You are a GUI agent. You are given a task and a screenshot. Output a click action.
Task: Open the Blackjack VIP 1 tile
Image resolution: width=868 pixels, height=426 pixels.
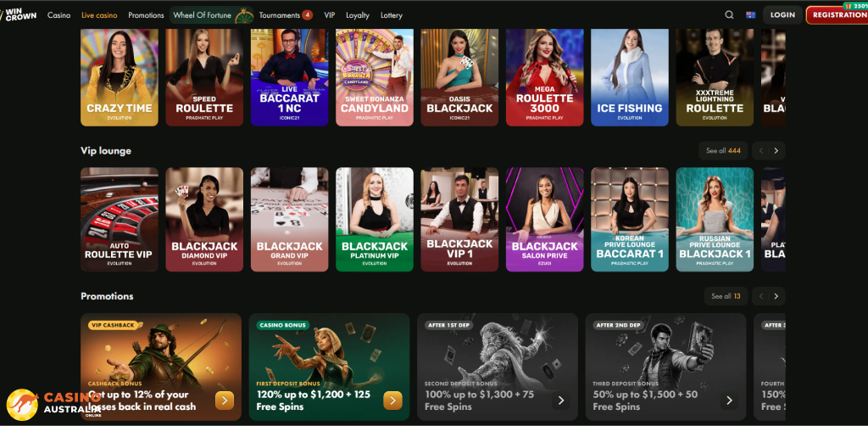tap(459, 220)
